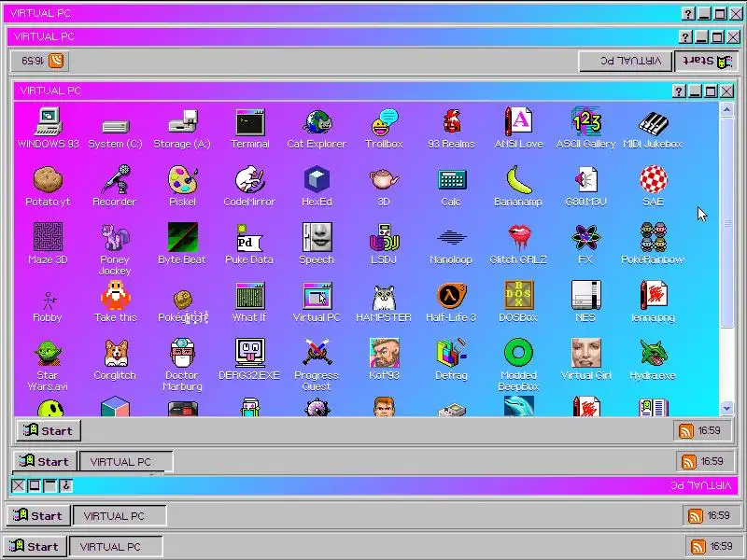Open Half-Life 3 icon

click(x=451, y=295)
